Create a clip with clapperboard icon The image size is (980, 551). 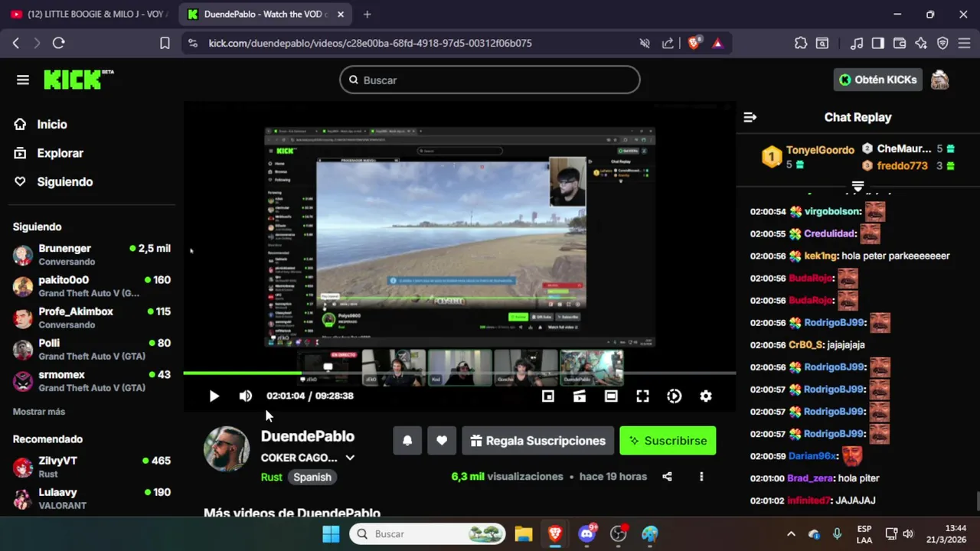point(580,396)
